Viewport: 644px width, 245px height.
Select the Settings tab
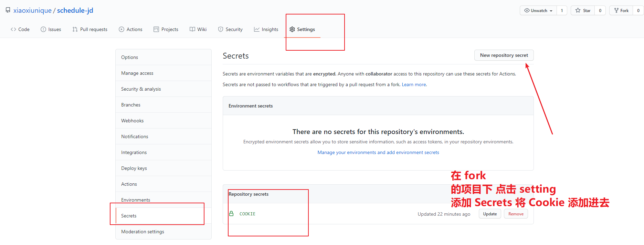click(x=302, y=29)
